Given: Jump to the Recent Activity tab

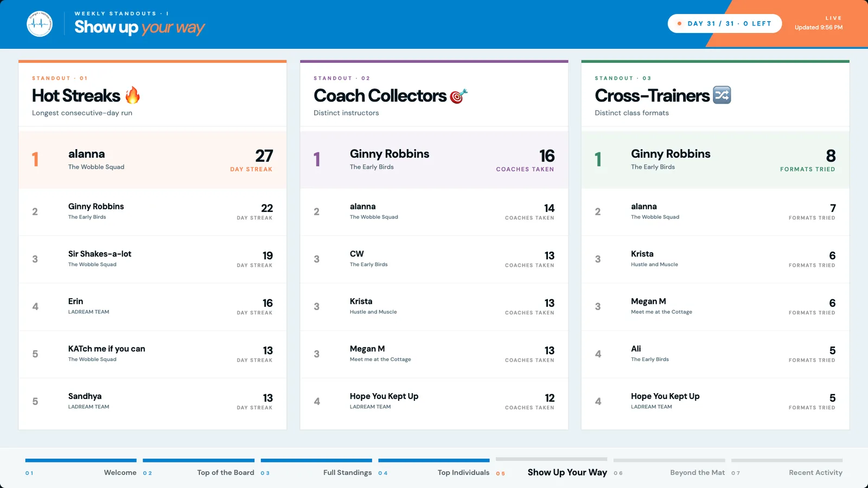Looking at the screenshot, I should coord(787,468).
